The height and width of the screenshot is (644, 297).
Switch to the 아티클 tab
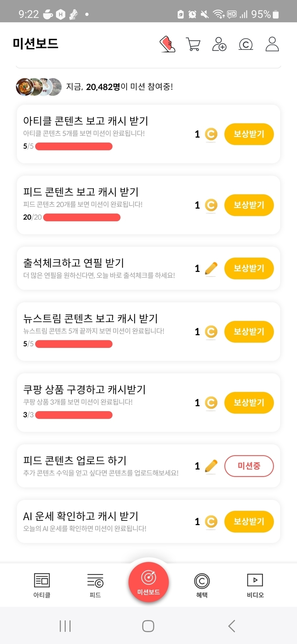pyautogui.click(x=42, y=585)
